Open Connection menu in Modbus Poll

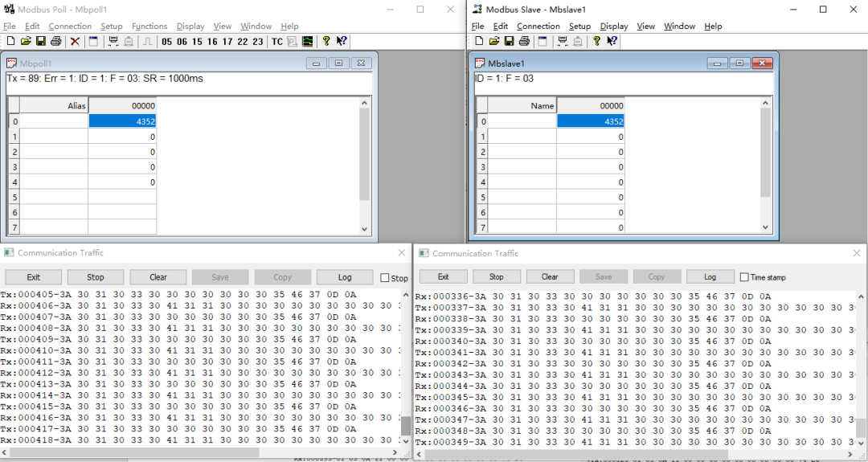pos(70,26)
